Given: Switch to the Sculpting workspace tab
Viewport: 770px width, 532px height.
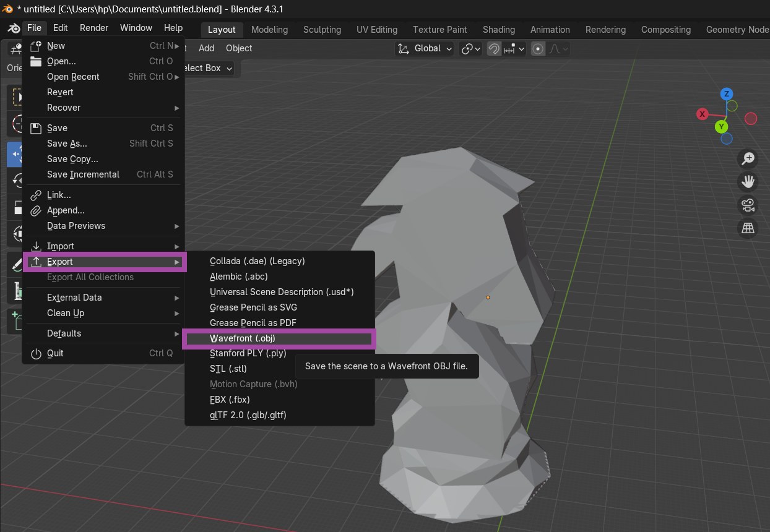Looking at the screenshot, I should pos(322,30).
